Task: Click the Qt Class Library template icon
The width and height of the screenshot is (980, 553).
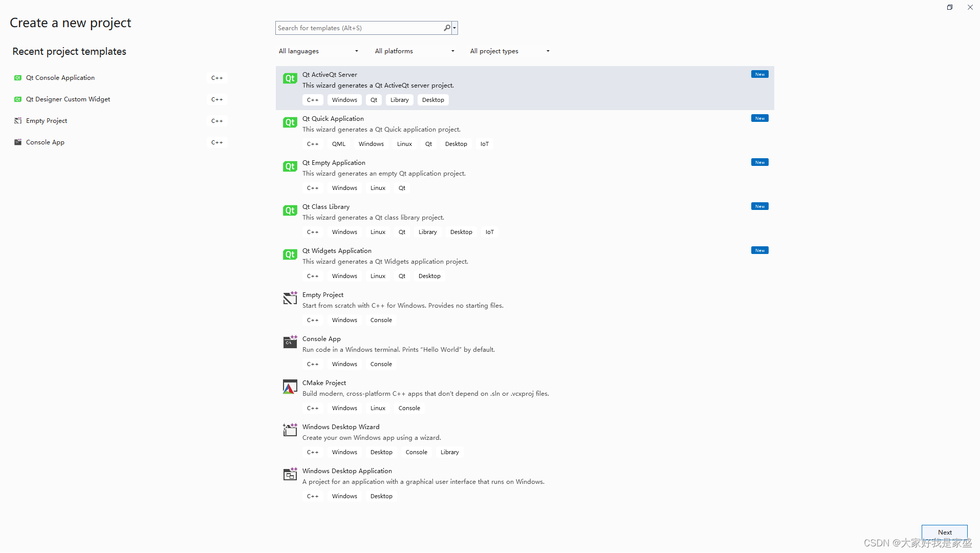Action: (290, 210)
